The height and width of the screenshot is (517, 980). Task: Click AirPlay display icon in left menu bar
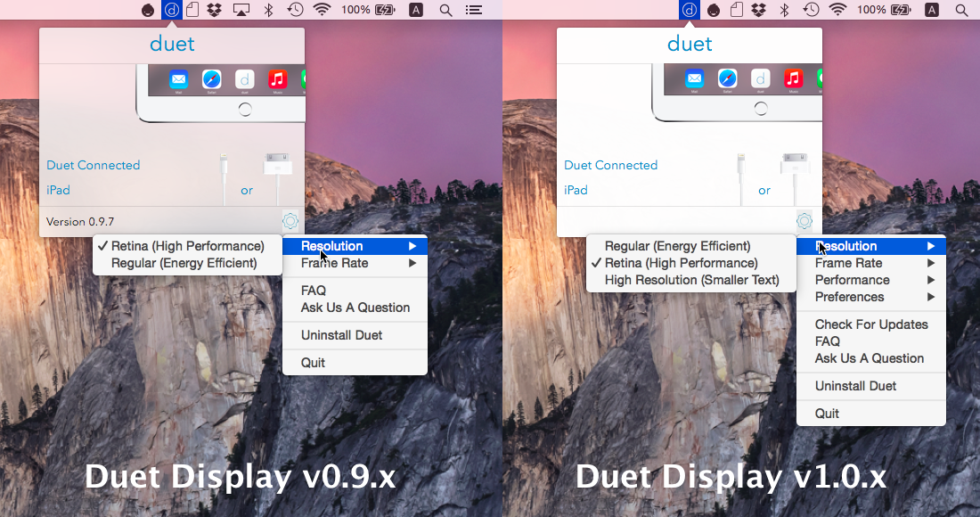241,10
